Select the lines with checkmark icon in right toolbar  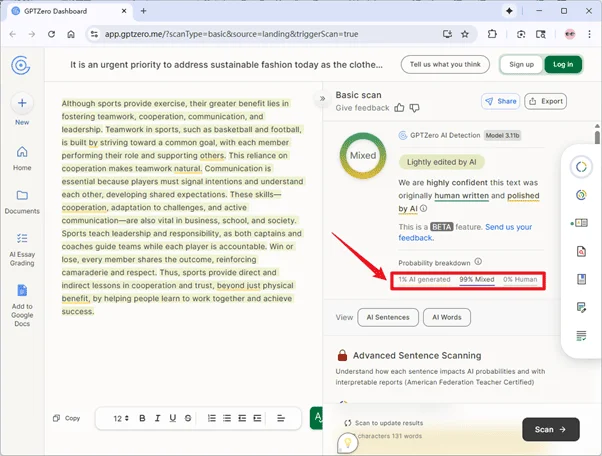coord(581,336)
